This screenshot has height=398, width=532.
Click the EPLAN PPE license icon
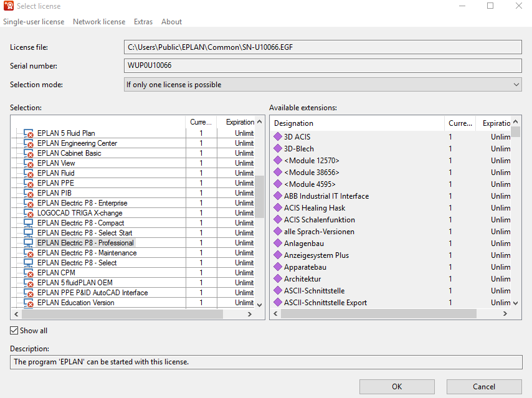click(29, 183)
